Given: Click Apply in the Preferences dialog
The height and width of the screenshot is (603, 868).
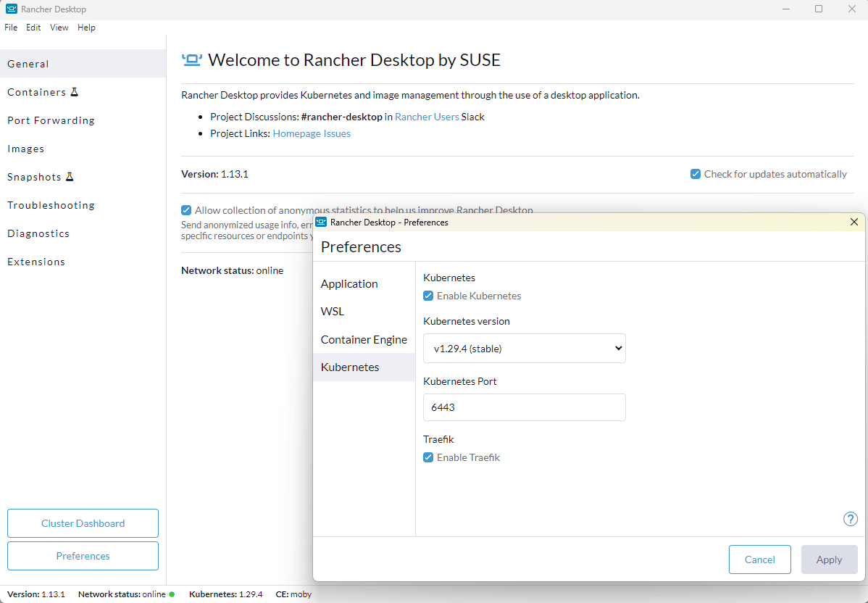Looking at the screenshot, I should [830, 560].
